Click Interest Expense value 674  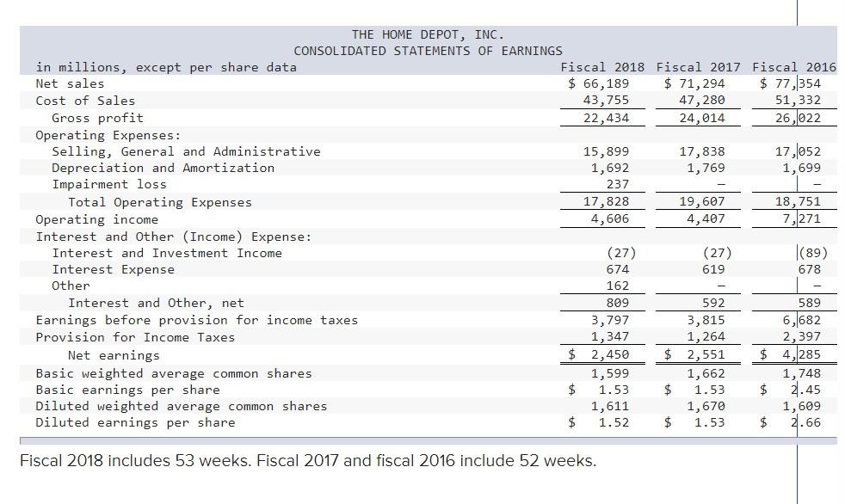[x=618, y=269]
